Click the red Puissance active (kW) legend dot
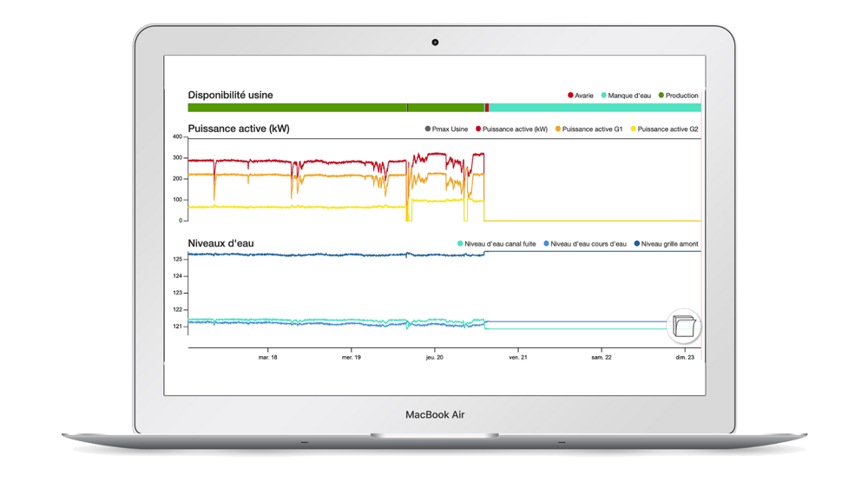 click(478, 129)
